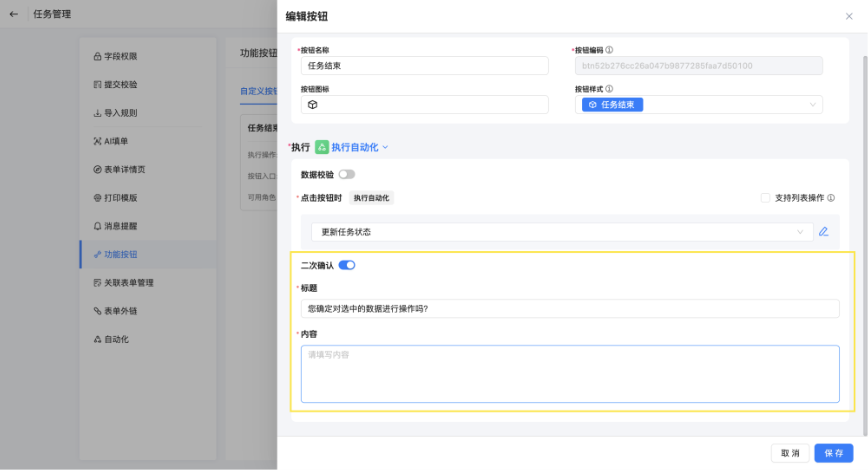Click the pencil icon beside 更新任务状态
The image size is (868, 470).
tap(824, 232)
